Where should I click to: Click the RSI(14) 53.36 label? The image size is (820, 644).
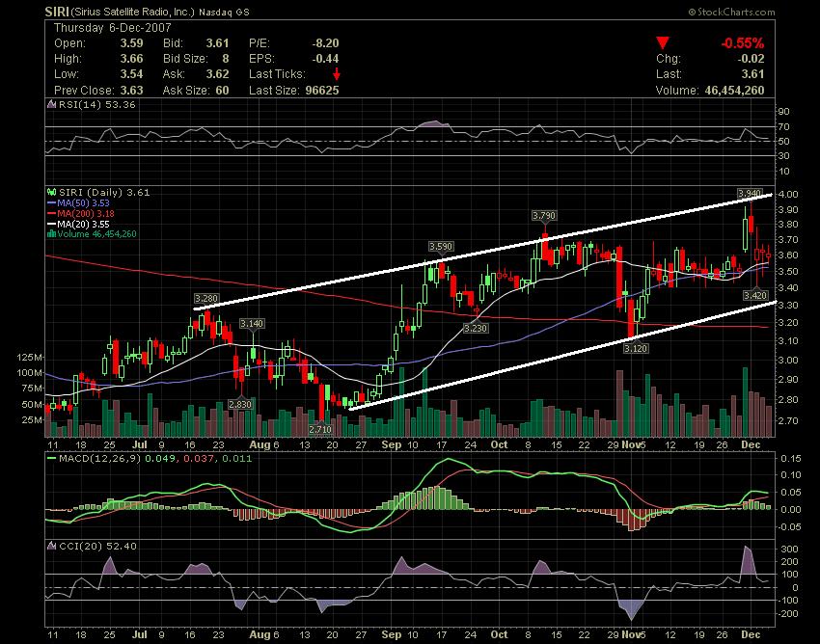tap(96, 104)
